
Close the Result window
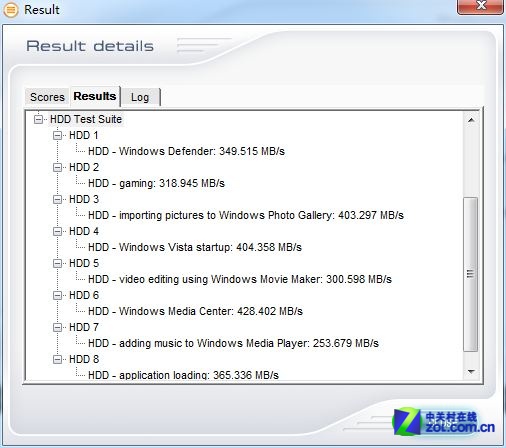(480, 6)
